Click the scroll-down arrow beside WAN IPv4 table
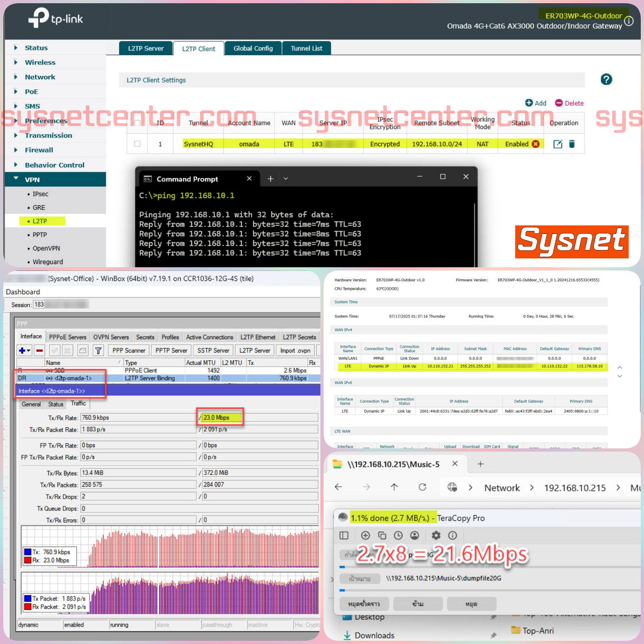Screen dimensions: 644x644 (x=620, y=376)
